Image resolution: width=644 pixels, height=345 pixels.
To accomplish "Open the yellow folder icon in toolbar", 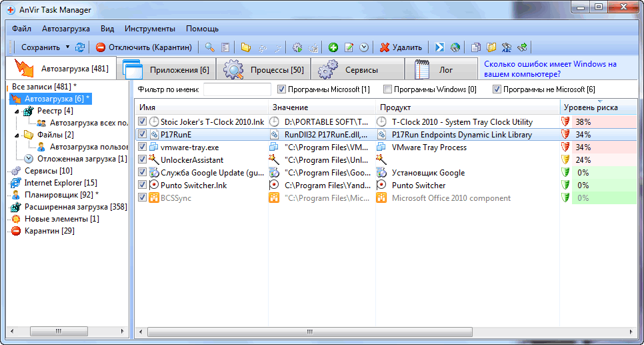I will click(x=245, y=47).
